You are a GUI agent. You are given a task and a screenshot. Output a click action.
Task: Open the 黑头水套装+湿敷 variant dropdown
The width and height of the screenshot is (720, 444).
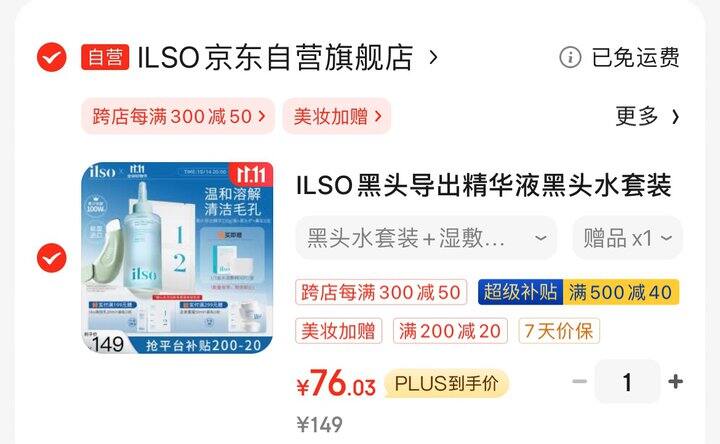tap(426, 238)
